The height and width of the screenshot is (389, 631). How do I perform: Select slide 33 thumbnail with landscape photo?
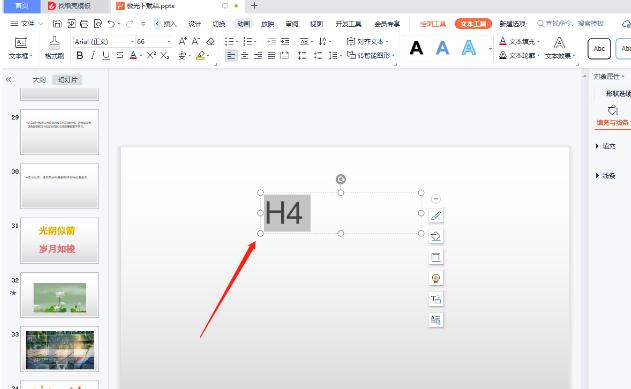[x=60, y=349]
